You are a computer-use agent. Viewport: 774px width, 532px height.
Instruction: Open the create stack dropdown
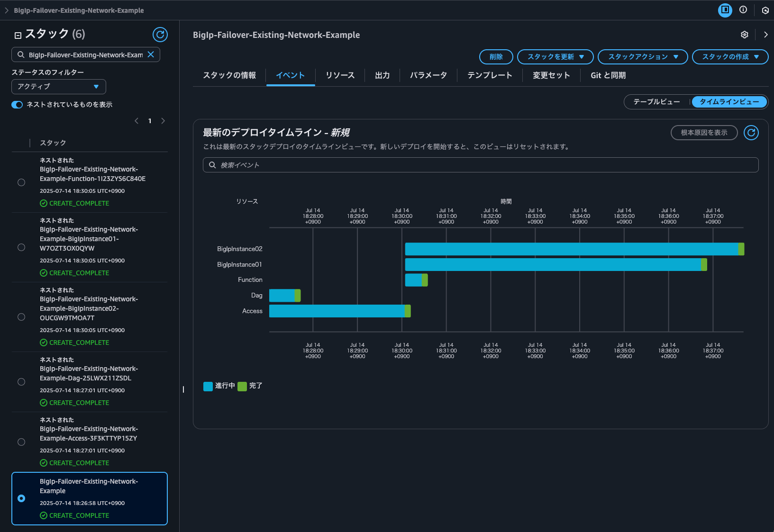(x=730, y=57)
